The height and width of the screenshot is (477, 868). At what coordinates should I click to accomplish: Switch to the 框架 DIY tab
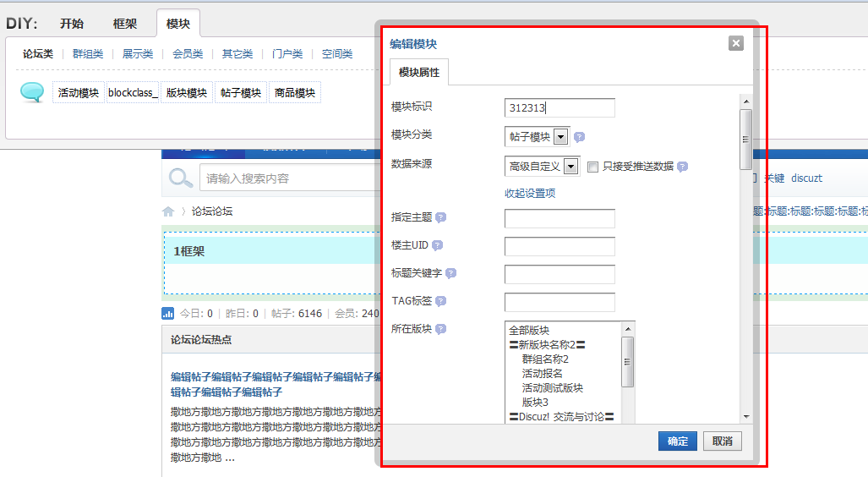tap(124, 24)
